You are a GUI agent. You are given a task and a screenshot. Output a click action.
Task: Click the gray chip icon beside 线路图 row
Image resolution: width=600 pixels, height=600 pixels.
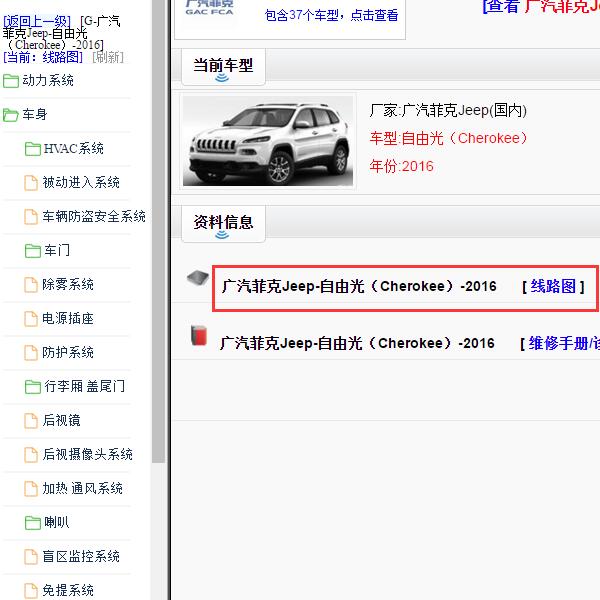[x=198, y=277]
